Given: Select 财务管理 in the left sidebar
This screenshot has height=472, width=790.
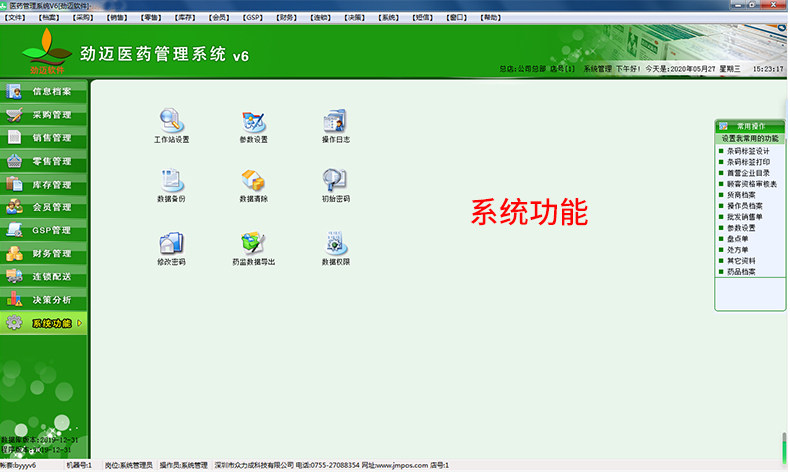Looking at the screenshot, I should (43, 253).
